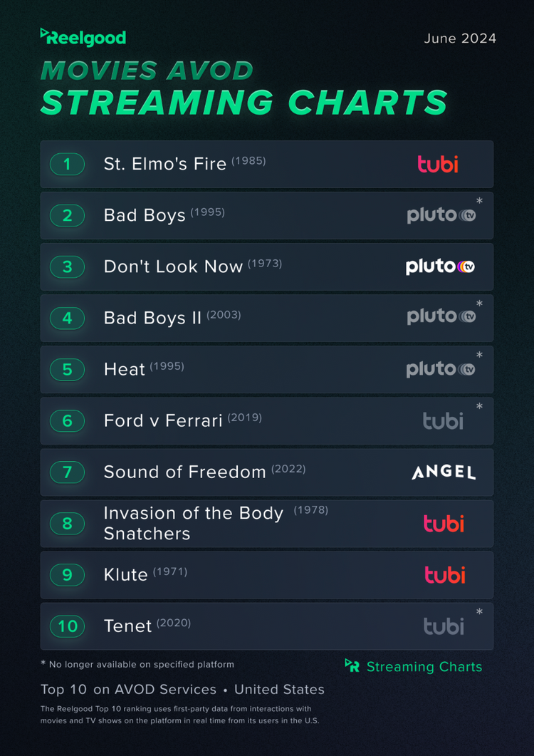
Task: Select the Pluto TV logo beside Don't Look Now
Action: click(x=440, y=266)
